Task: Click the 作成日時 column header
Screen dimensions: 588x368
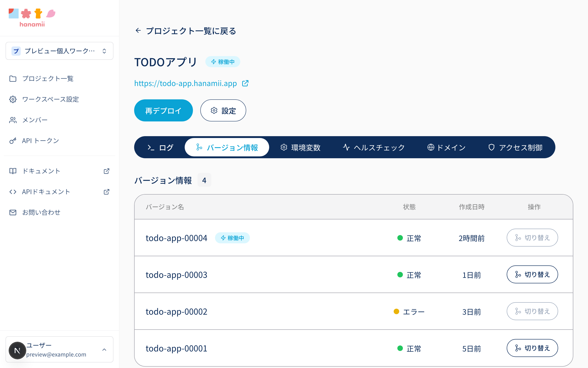Action: (472, 207)
